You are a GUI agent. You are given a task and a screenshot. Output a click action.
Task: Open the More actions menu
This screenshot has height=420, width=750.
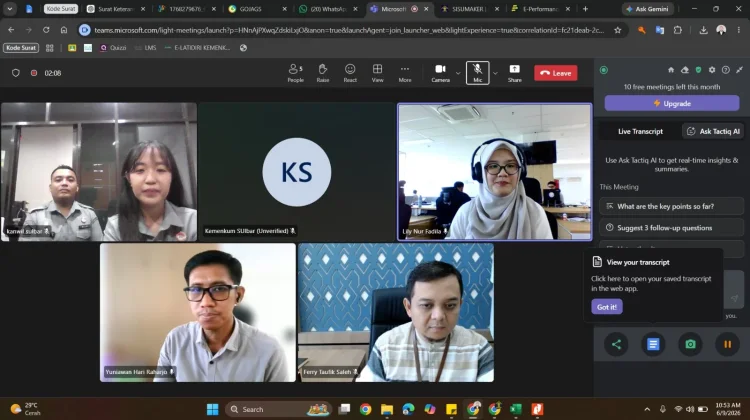coord(405,73)
